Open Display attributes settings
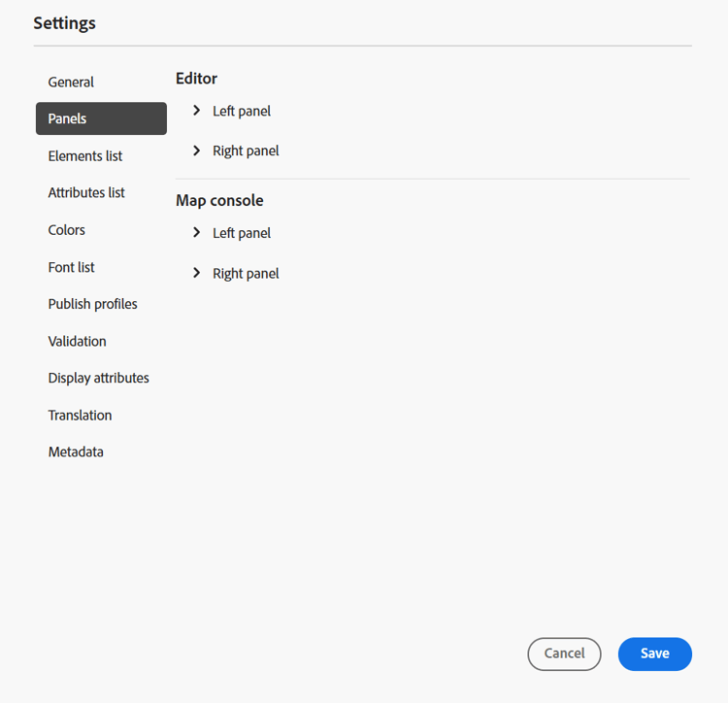 (x=98, y=378)
